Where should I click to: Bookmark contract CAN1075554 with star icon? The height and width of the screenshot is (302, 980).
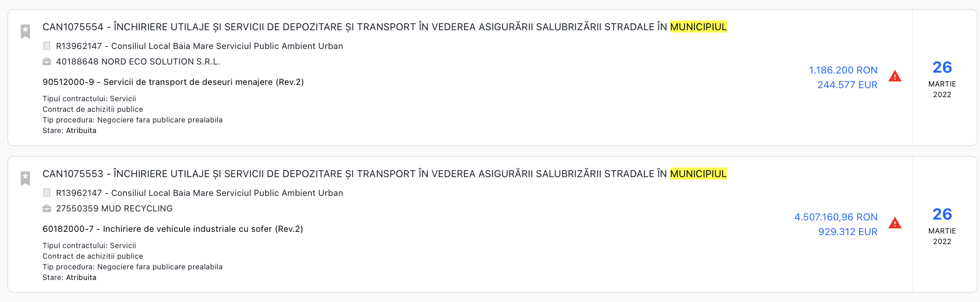[25, 31]
